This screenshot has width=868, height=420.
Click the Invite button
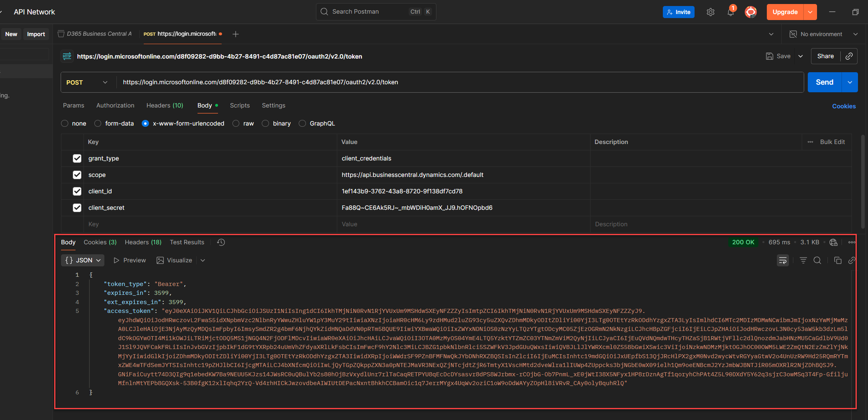tap(679, 12)
